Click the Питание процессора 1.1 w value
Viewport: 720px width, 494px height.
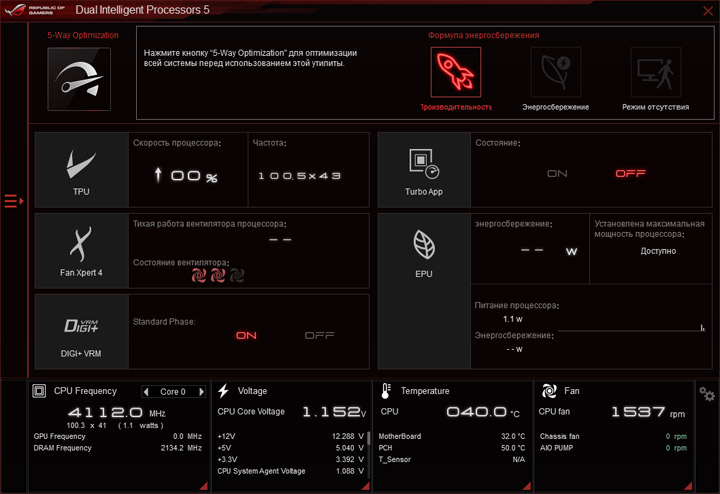[x=512, y=319]
